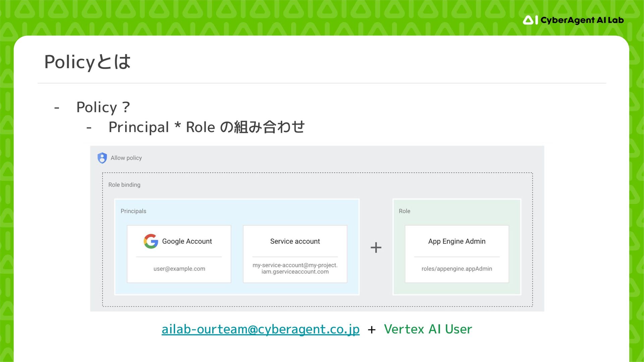Click the Google G logo icon
644x362 pixels.
click(x=151, y=241)
